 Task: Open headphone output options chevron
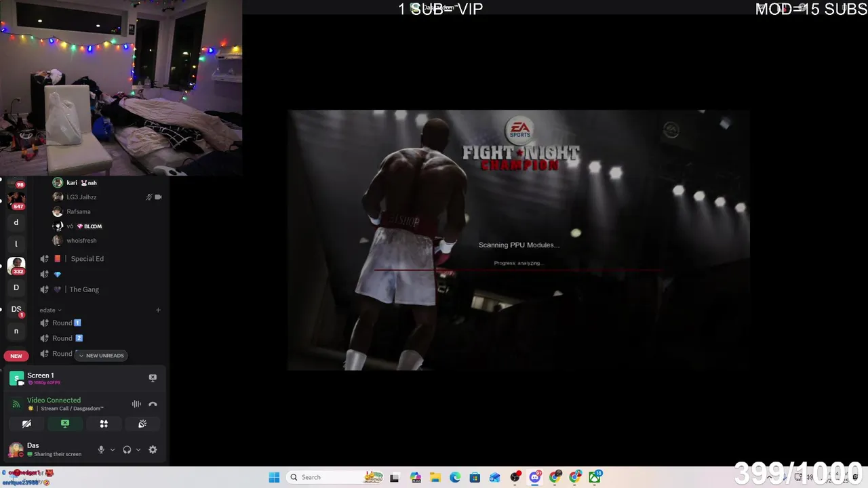pyautogui.click(x=138, y=449)
